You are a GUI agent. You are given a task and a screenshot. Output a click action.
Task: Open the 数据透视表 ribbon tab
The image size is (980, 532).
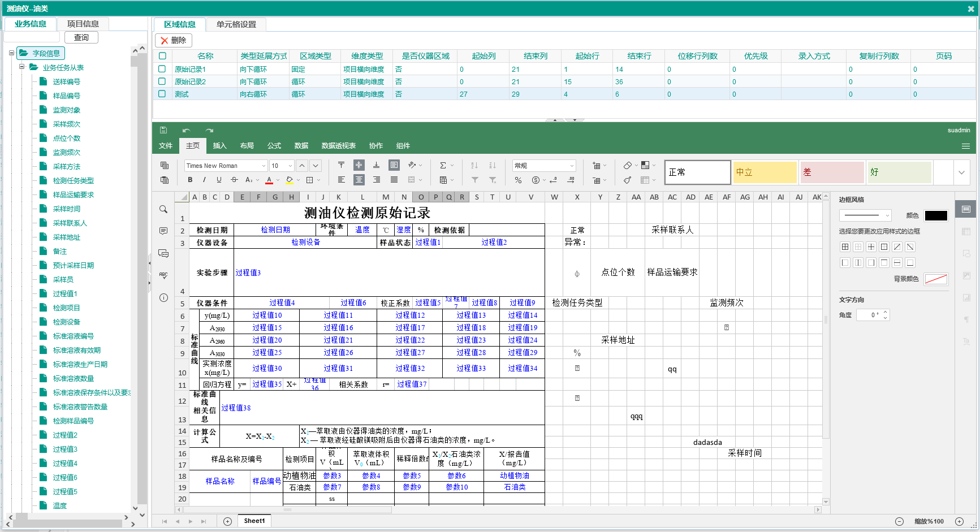tap(339, 146)
